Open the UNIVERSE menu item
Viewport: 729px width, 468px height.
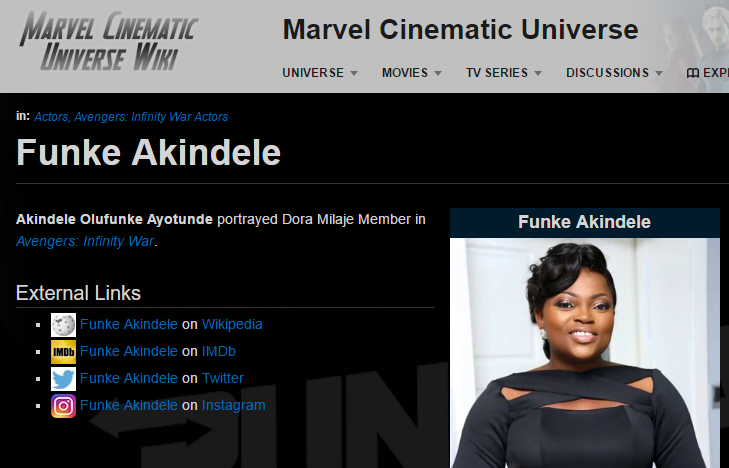(x=313, y=73)
